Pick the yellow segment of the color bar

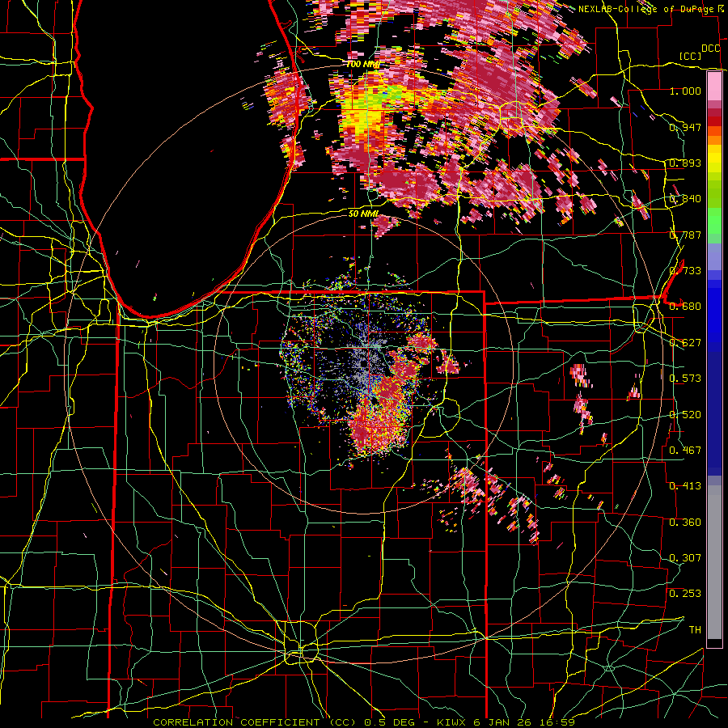[714, 159]
